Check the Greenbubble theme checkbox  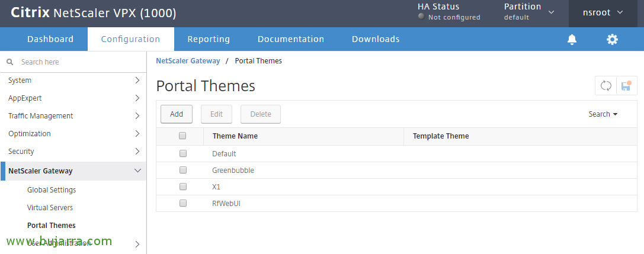point(183,170)
